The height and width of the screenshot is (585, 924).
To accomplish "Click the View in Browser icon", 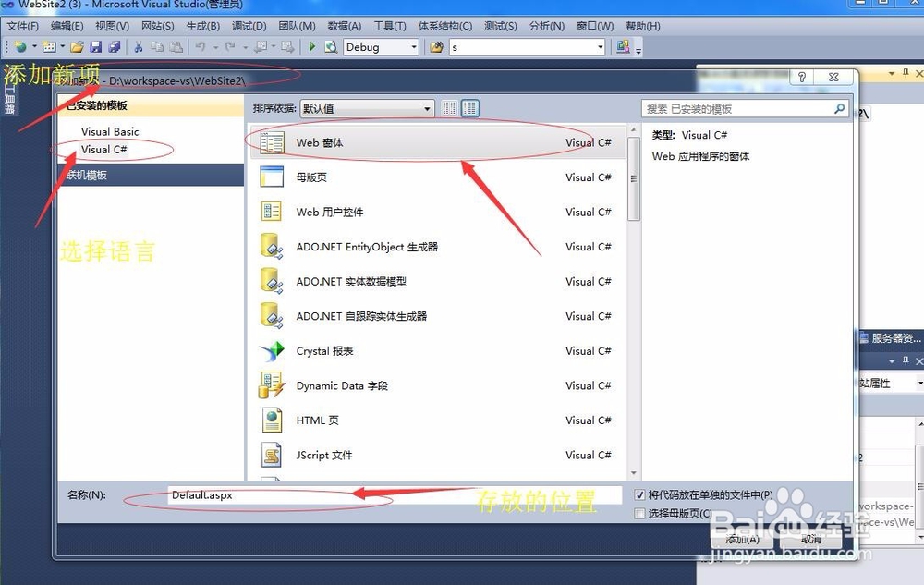I will click(331, 46).
